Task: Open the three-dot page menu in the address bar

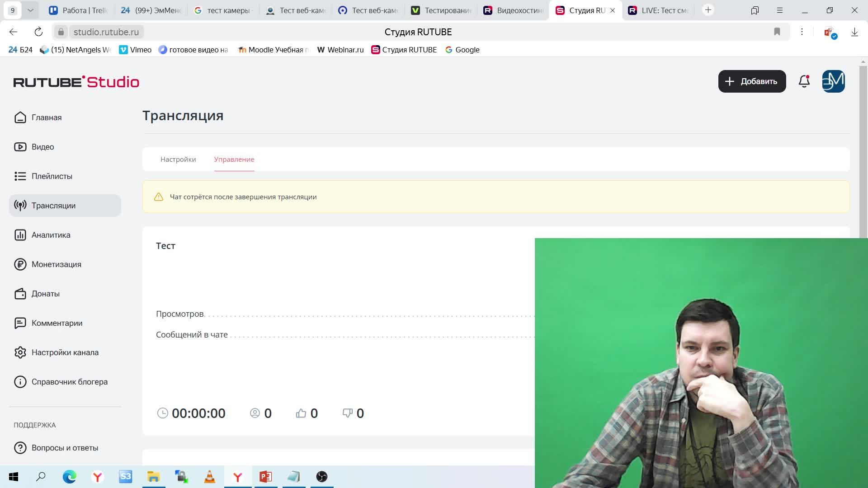Action: tap(802, 32)
